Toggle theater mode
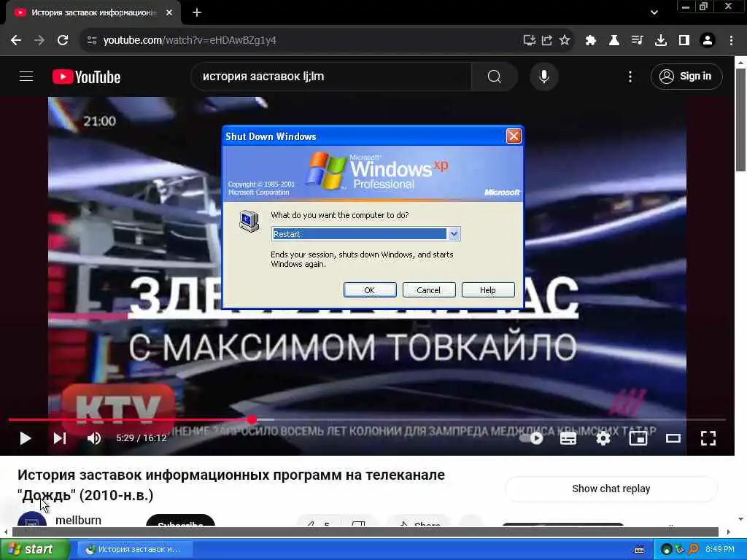The image size is (747, 560). (x=673, y=438)
